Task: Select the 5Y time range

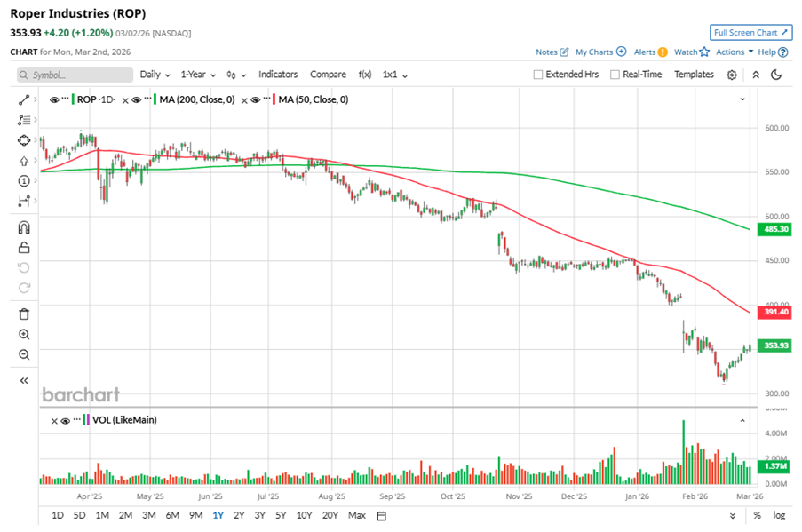Action: pos(281,516)
